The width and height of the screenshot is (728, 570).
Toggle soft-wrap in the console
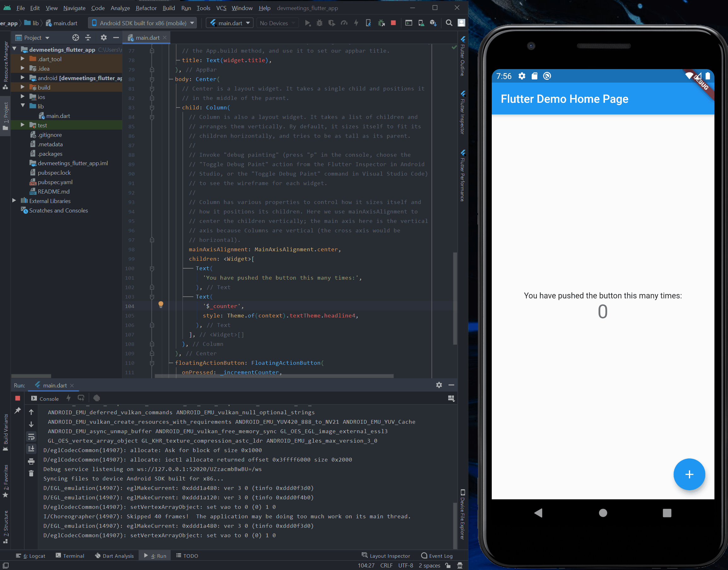tap(31, 437)
